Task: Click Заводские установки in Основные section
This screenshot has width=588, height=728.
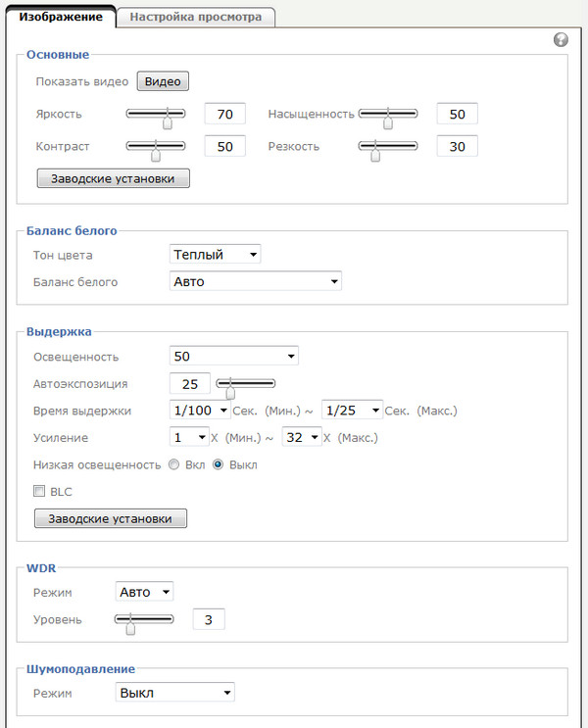Action: click(x=113, y=179)
